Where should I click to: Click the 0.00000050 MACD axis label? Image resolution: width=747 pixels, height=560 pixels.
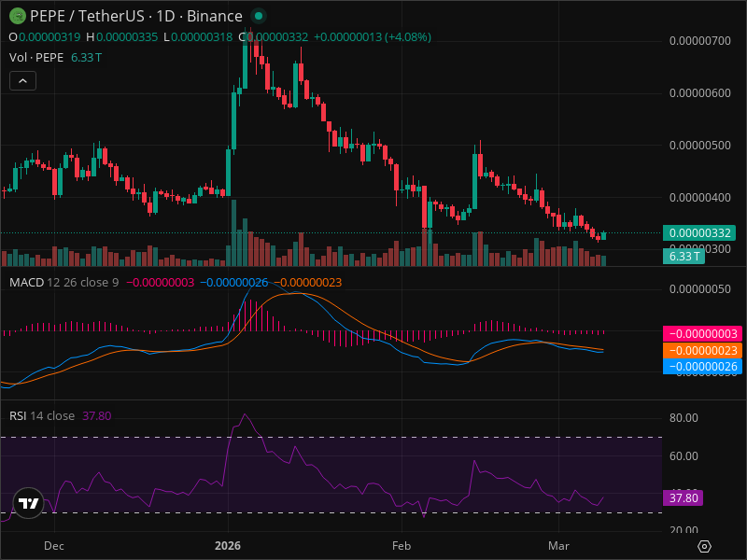699,289
